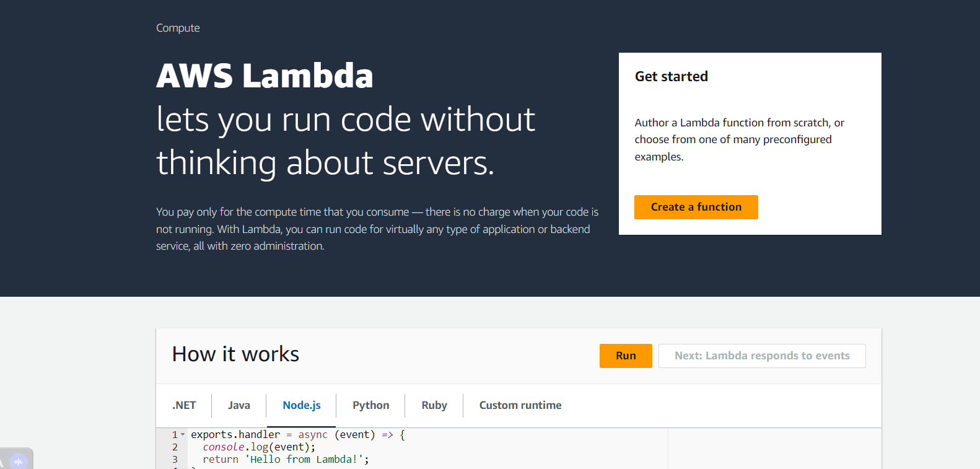Screen dimensions: 980x469
Task: Open the Ruby code tab
Action: [434, 405]
